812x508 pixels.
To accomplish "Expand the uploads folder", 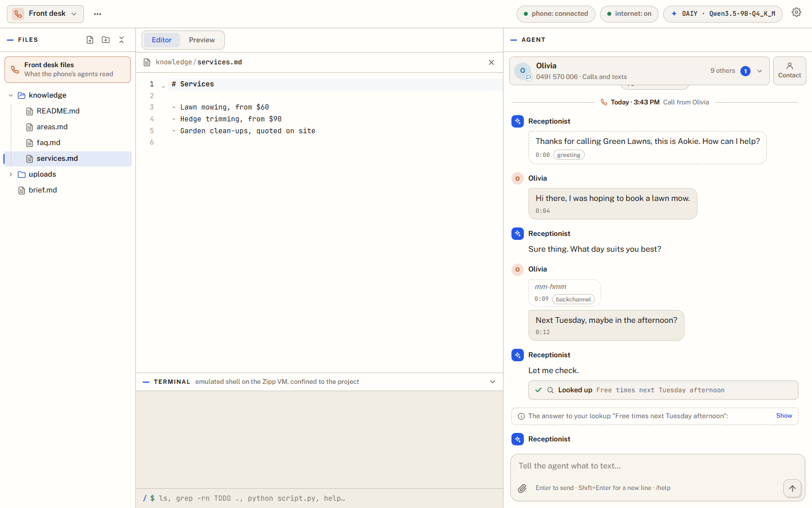I will 11,174.
